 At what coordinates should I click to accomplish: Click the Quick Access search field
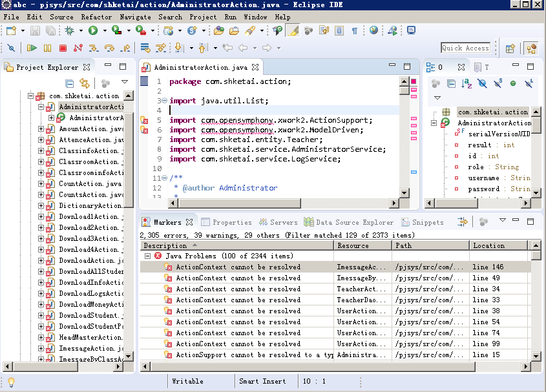tap(466, 48)
